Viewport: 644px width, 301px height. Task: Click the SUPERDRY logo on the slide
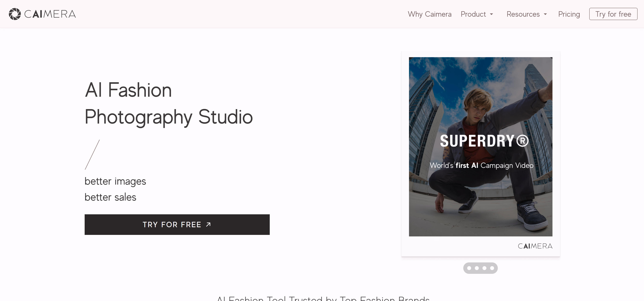[484, 141]
